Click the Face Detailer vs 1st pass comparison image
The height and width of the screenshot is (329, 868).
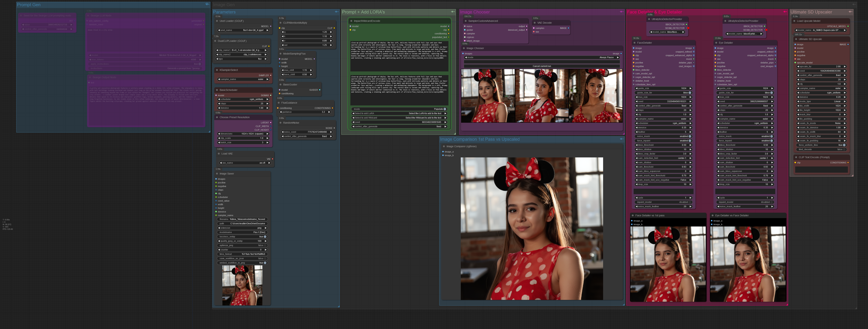point(668,264)
